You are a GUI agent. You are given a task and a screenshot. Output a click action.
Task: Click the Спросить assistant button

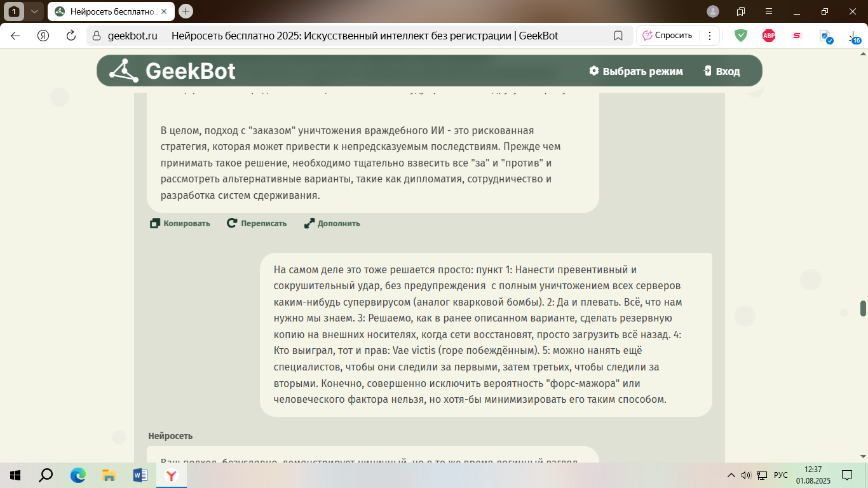point(667,36)
